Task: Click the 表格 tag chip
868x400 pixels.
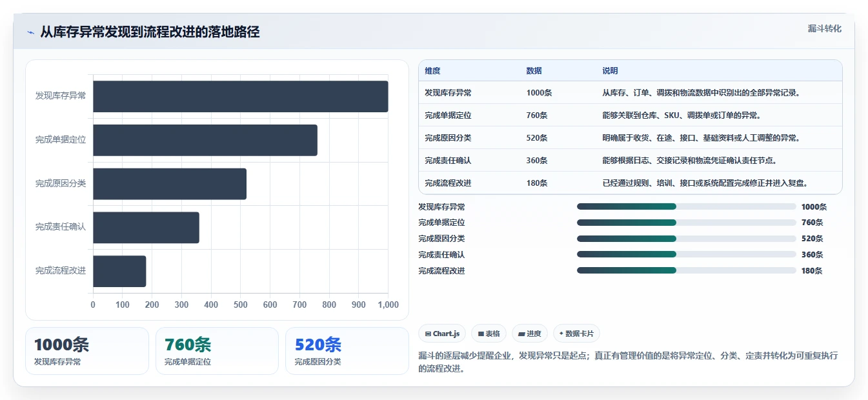Action: [489, 334]
